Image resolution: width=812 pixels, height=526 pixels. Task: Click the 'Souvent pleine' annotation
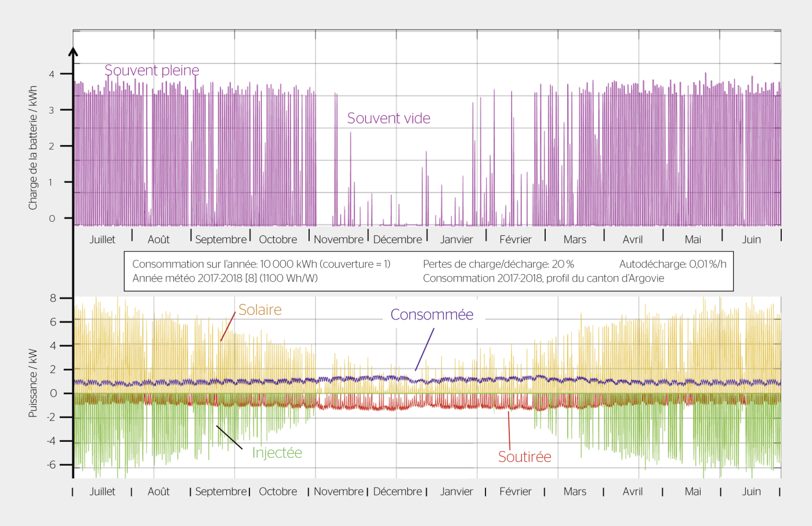(152, 70)
